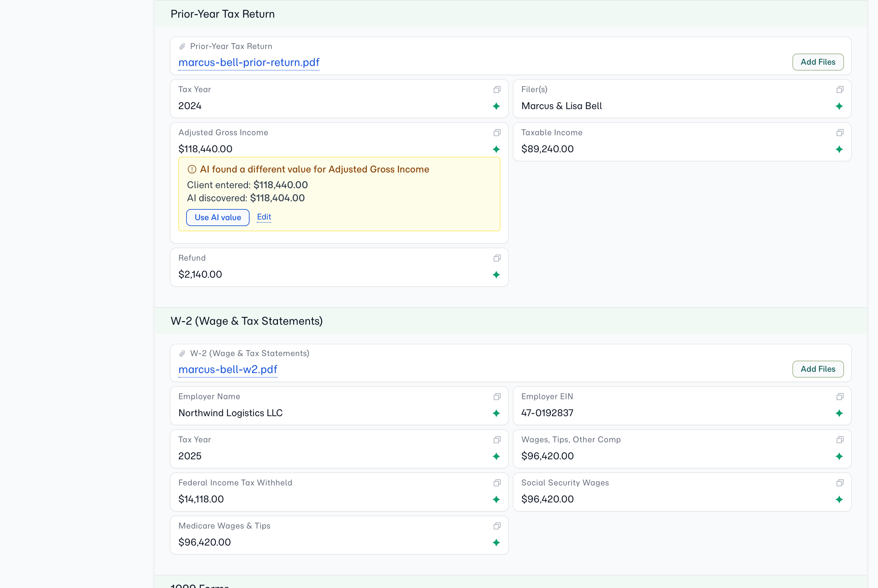Click the Prior-Year Tax Return paperclip icon

click(182, 46)
